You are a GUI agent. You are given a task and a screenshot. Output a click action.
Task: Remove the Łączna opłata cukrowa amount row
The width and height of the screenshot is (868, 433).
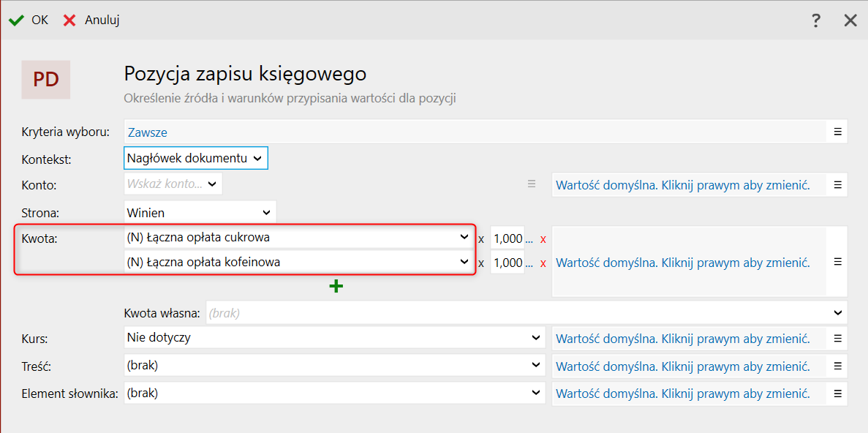[543, 239]
